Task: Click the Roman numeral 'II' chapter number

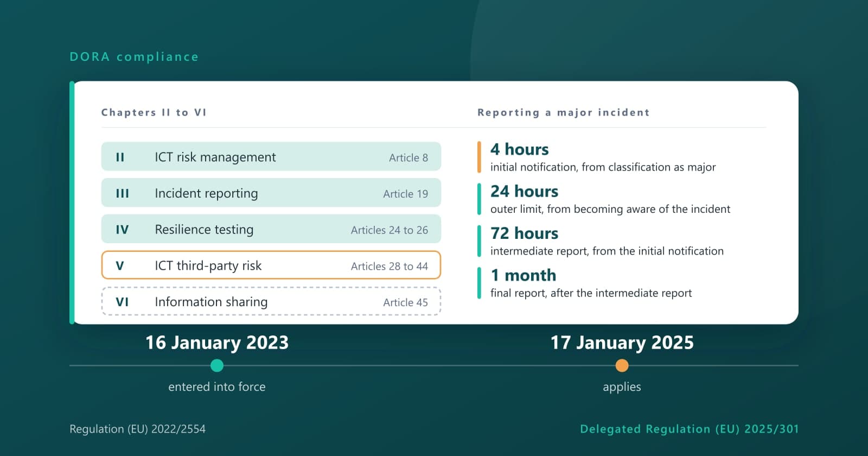Action: coord(120,157)
